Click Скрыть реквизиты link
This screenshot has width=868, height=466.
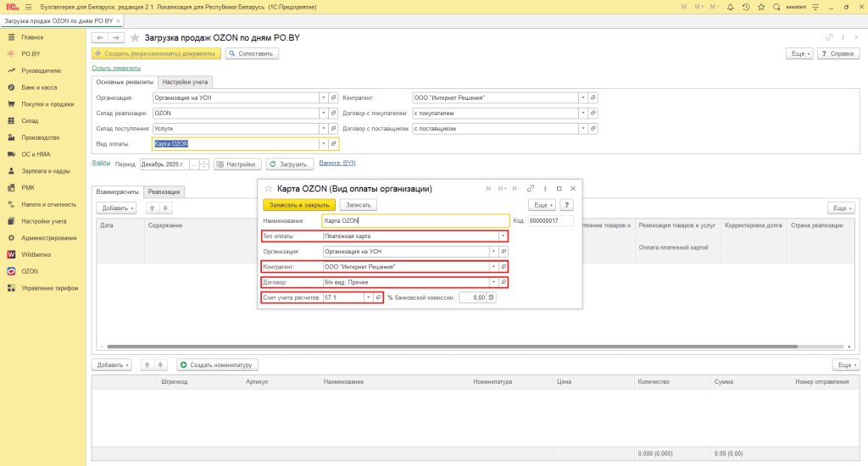coord(116,68)
